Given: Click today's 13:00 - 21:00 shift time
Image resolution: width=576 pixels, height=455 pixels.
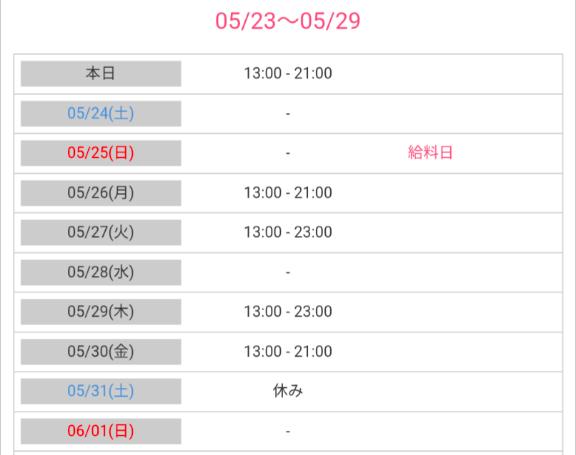Looking at the screenshot, I should pos(288,73).
